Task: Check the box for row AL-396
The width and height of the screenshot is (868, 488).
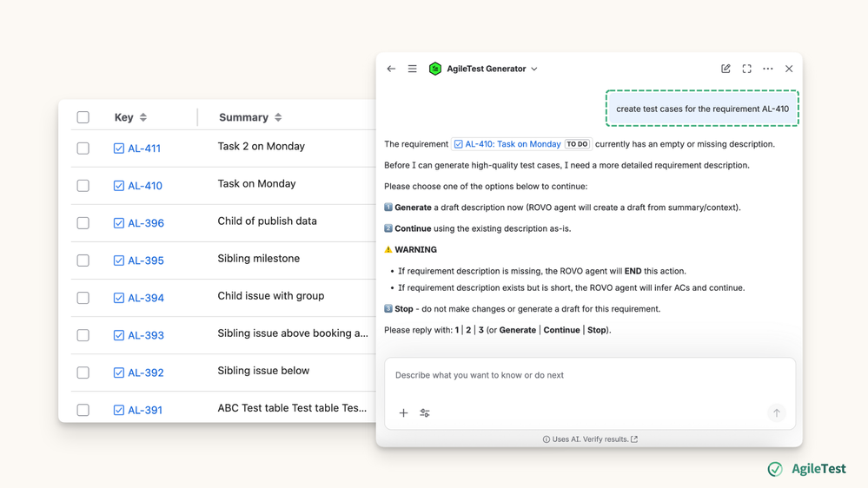Action: point(83,223)
